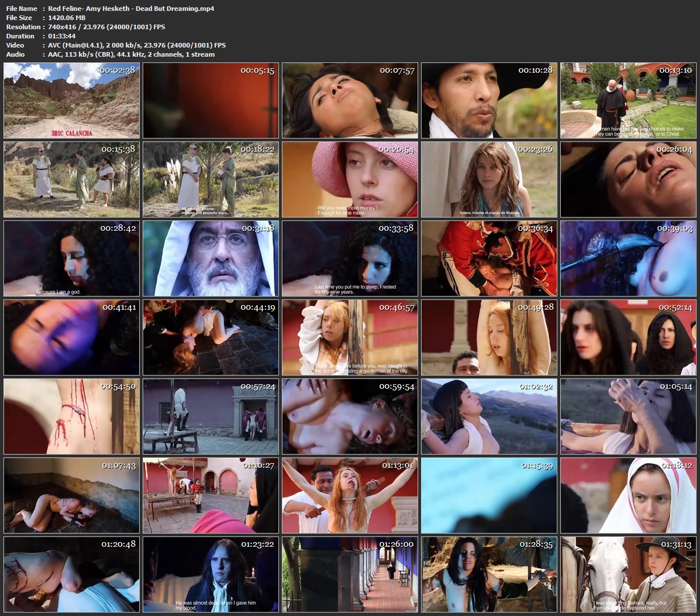Open the 00:20:54 pink hat frame
The image size is (700, 616).
[350, 180]
